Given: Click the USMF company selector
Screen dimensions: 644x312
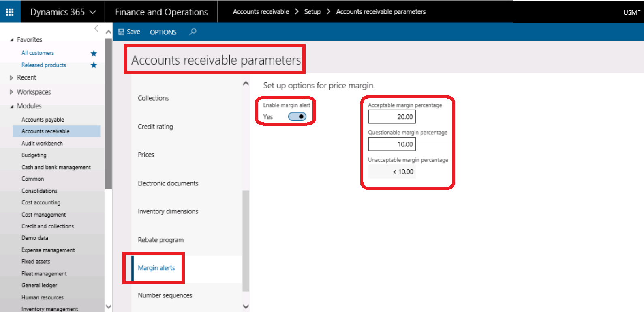Looking at the screenshot, I should 631,12.
